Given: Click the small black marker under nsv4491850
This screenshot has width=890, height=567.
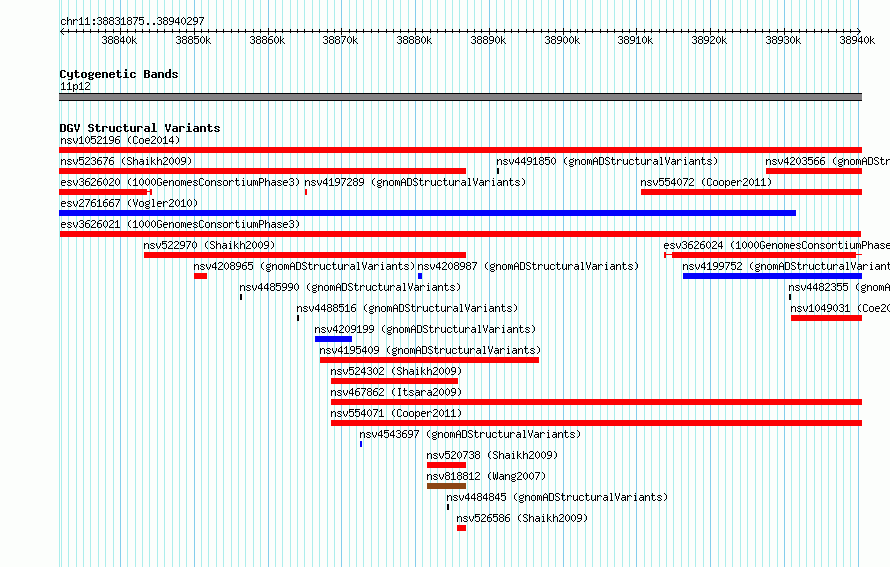Looking at the screenshot, I should [x=498, y=171].
